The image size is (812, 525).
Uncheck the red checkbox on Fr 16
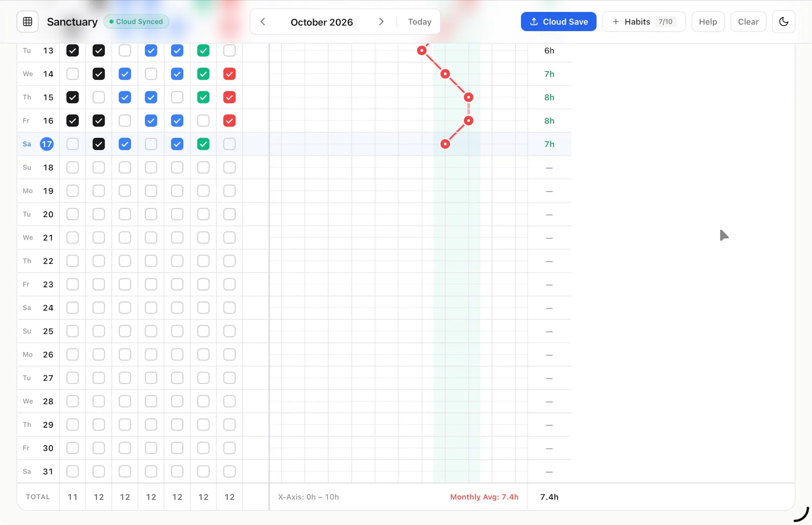pyautogui.click(x=229, y=121)
